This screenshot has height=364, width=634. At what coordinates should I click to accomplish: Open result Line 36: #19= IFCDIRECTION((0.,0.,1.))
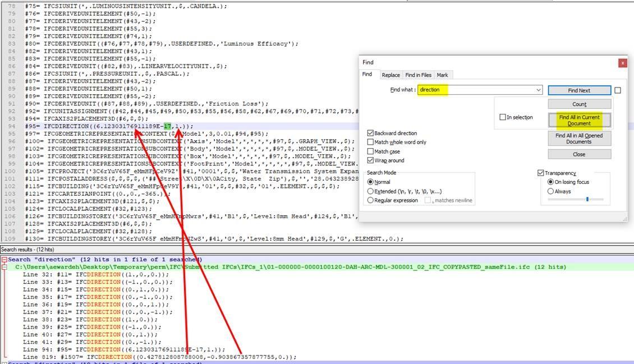tap(96, 305)
